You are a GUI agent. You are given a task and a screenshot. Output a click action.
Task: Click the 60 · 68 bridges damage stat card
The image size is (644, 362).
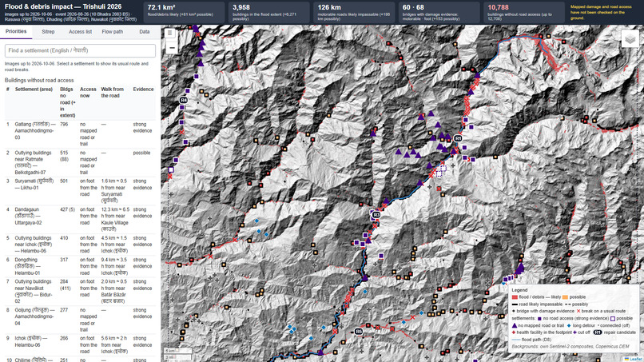439,12
